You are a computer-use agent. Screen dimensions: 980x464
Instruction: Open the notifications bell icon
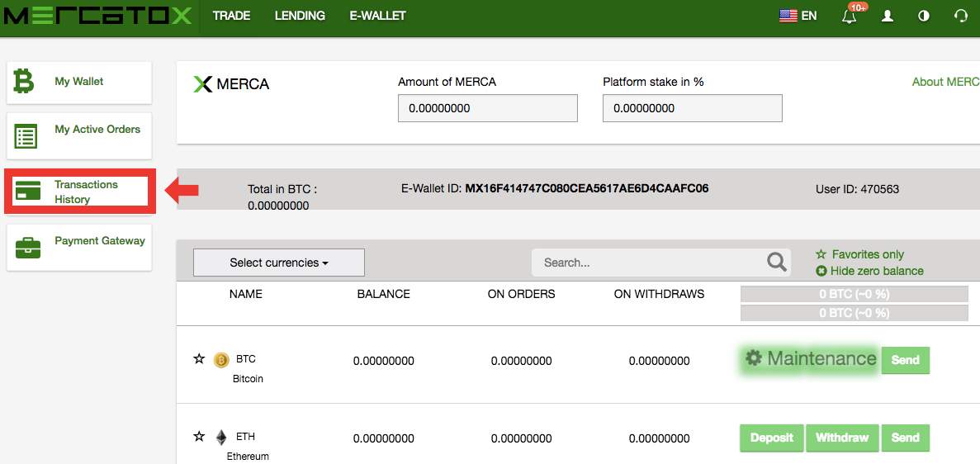pyautogui.click(x=849, y=17)
